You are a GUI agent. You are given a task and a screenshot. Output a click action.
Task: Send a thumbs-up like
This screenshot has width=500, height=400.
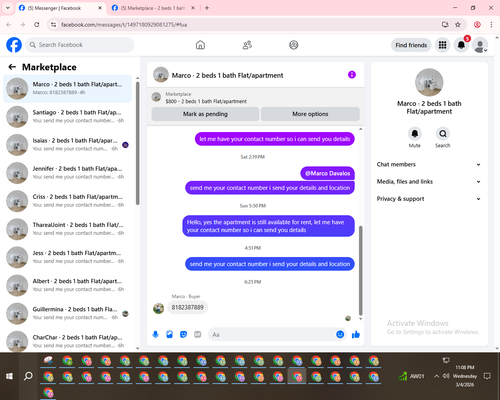pyautogui.click(x=356, y=334)
